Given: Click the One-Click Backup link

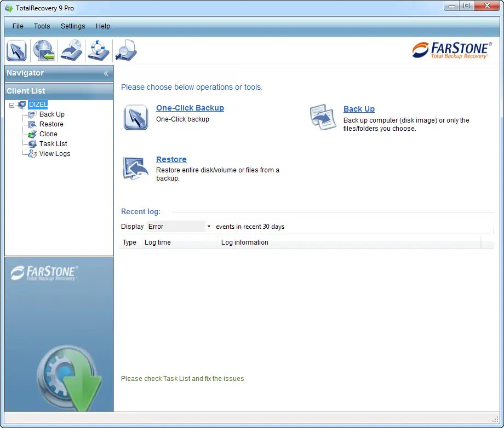Looking at the screenshot, I should pos(190,108).
